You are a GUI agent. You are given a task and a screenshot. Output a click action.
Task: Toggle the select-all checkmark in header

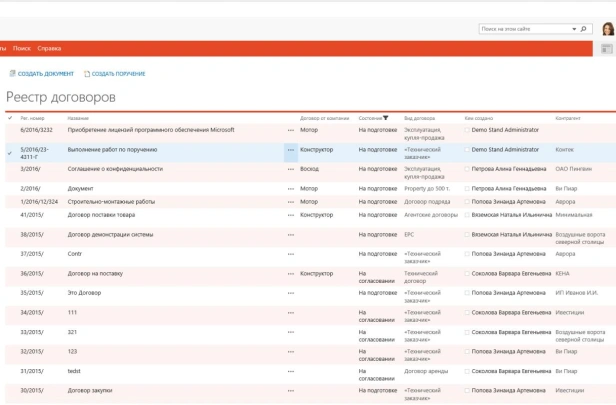[x=10, y=118]
